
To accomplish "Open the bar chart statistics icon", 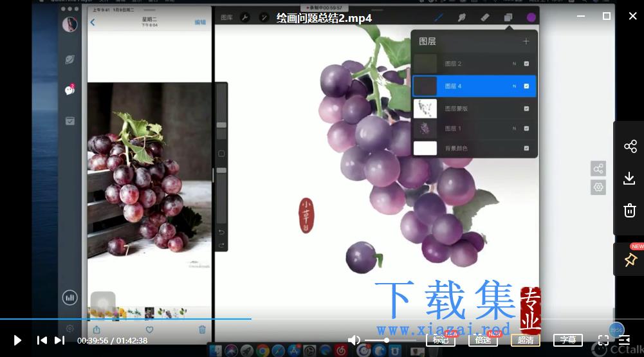I will [70, 297].
